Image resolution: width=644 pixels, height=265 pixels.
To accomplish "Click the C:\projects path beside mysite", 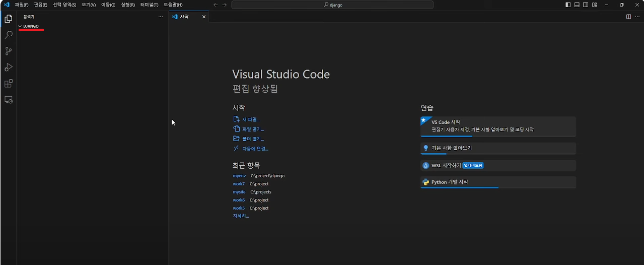I will coord(261,192).
